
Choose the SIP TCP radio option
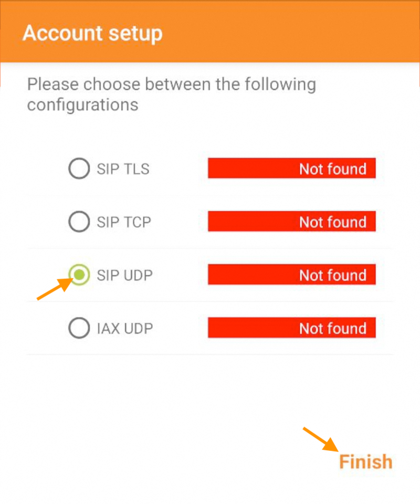click(79, 222)
